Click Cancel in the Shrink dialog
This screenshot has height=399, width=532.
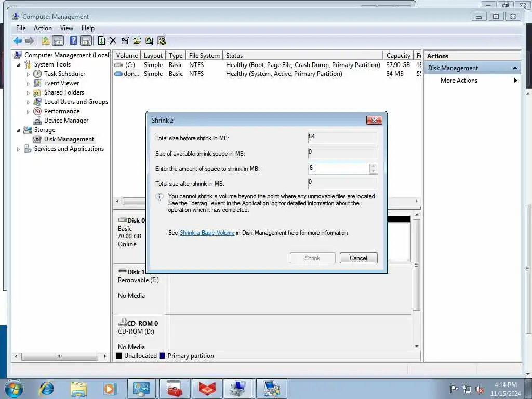358,258
